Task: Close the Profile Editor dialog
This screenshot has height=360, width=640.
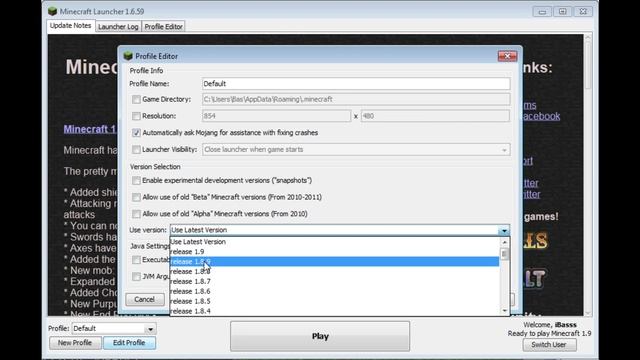Action: pos(507,56)
